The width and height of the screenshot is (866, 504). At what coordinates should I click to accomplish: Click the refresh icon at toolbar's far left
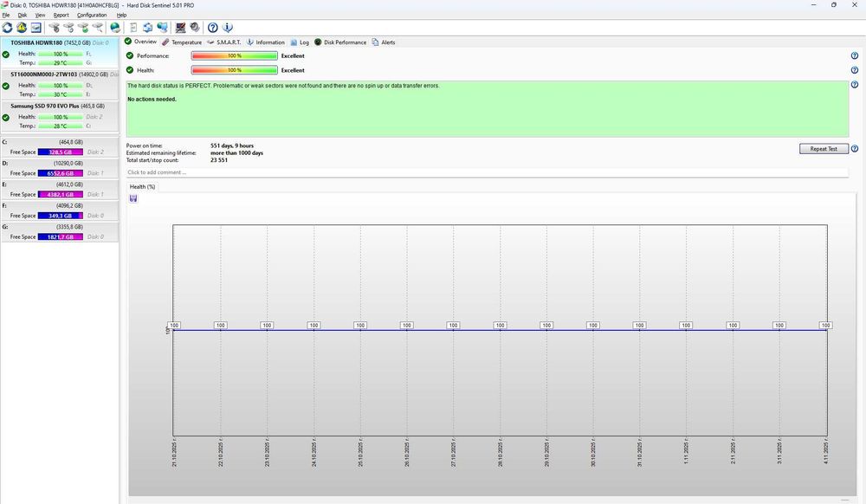[x=7, y=28]
